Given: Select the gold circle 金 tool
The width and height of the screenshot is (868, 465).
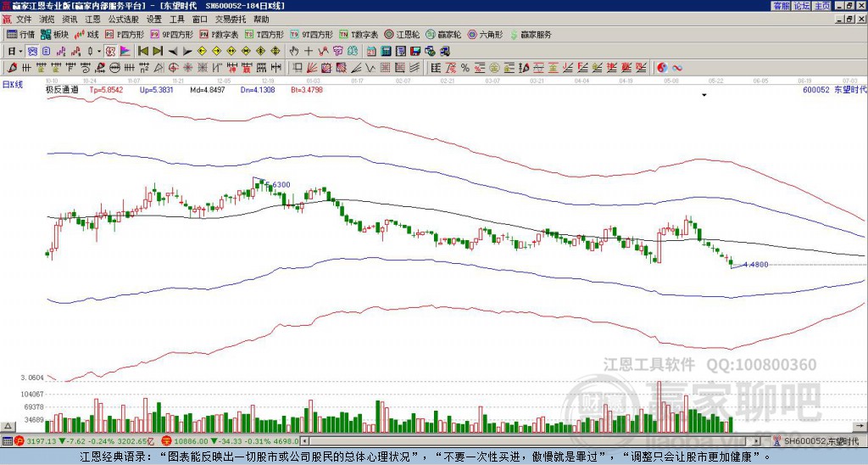Looking at the screenshot, I should pos(493,68).
